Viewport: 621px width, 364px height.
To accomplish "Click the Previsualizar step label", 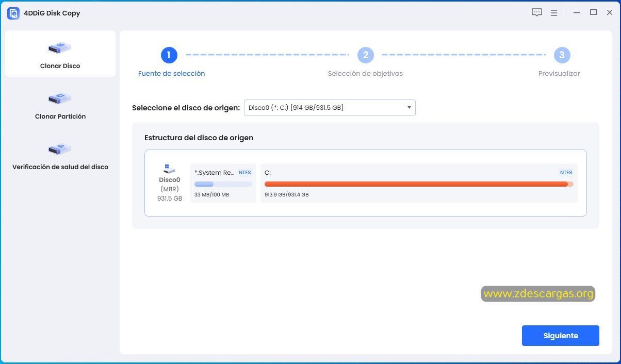I will [559, 74].
